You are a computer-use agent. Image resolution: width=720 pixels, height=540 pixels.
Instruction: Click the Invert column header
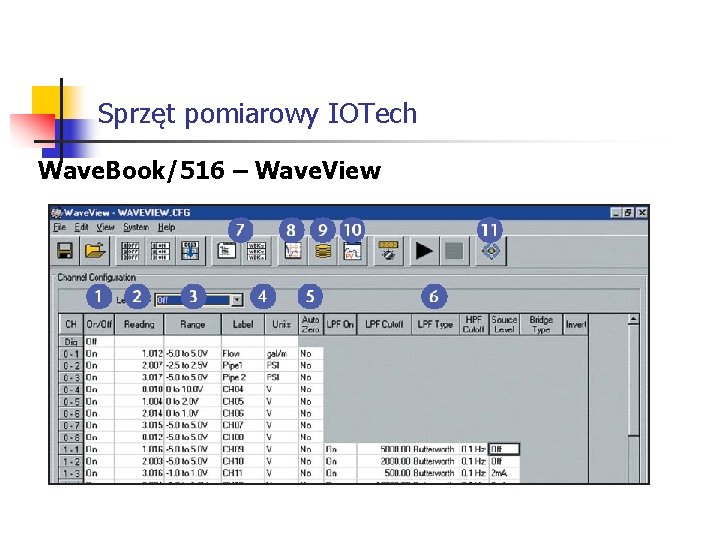(x=575, y=325)
